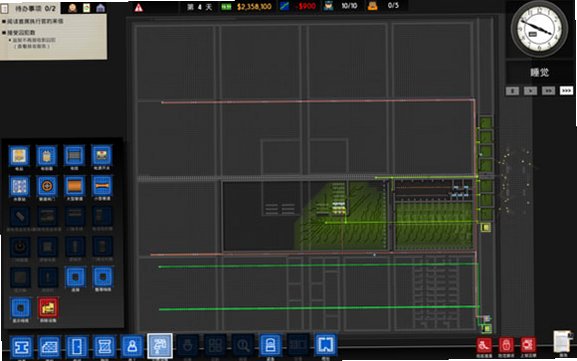Select the Capacitor utility icon
The height and width of the screenshot is (361, 577).
point(47,156)
